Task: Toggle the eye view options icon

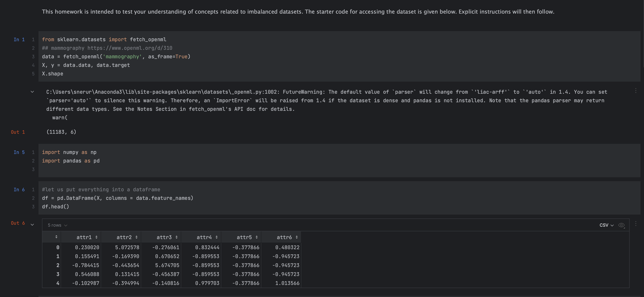Action: click(621, 225)
